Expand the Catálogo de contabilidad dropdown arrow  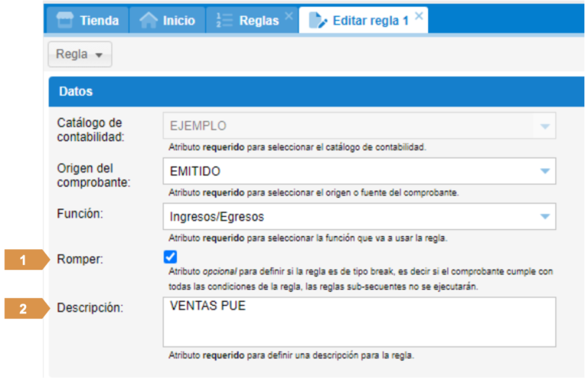point(544,126)
